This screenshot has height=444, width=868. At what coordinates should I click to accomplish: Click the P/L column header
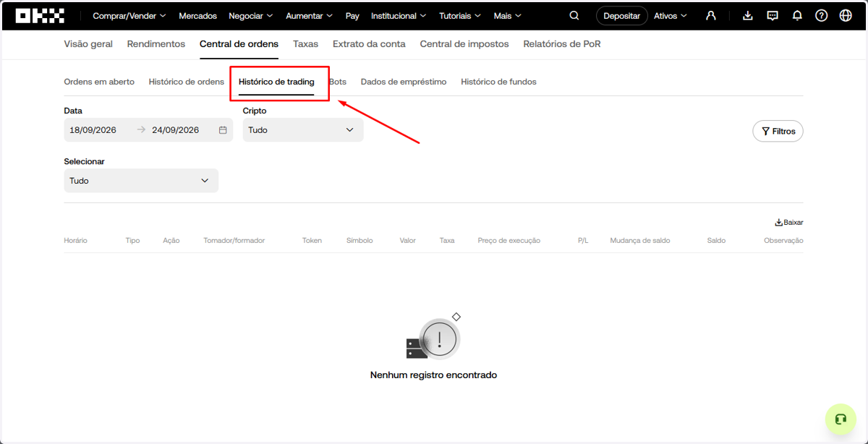(583, 240)
